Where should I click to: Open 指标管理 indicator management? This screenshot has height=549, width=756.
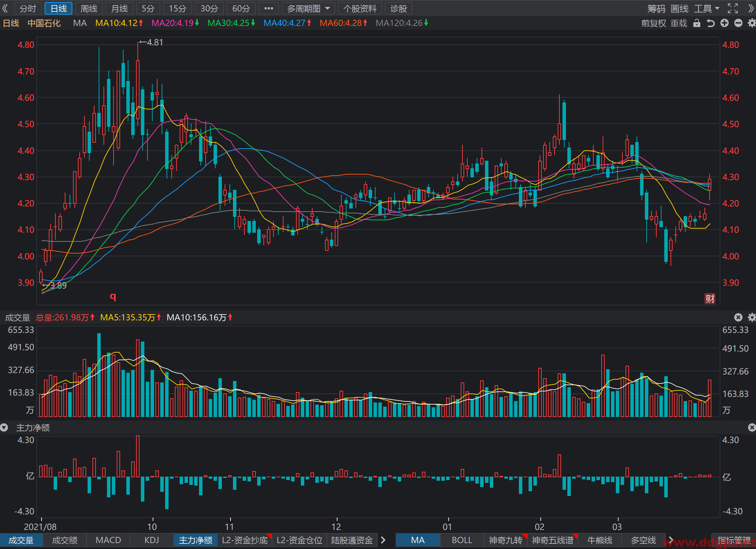coord(733,540)
